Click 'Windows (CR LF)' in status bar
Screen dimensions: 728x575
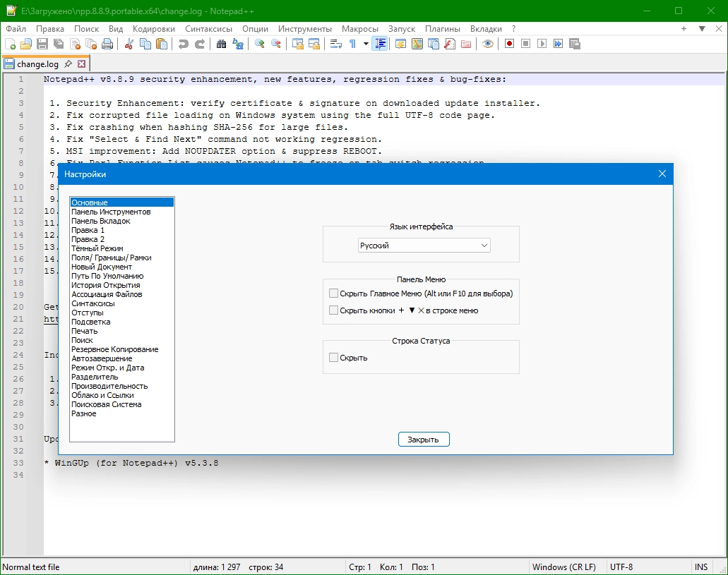(563, 567)
